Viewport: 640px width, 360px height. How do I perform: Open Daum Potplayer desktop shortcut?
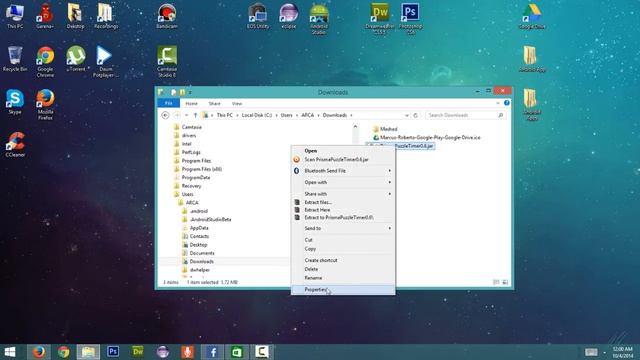[x=105, y=61]
